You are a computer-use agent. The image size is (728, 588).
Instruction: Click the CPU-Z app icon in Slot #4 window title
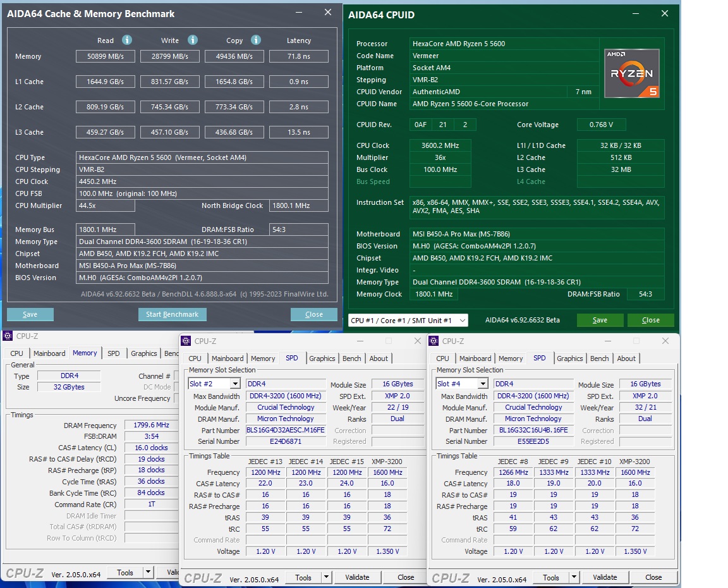pyautogui.click(x=434, y=341)
